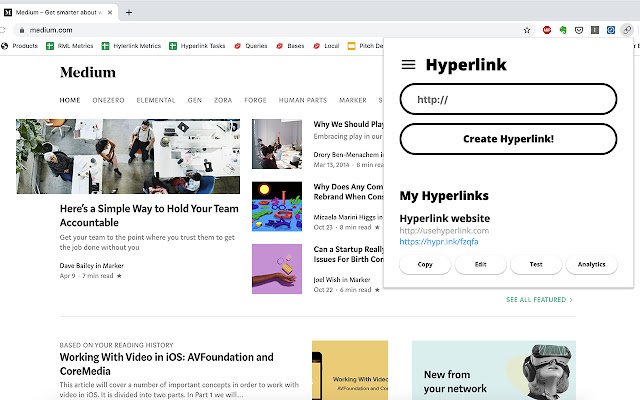640x400 pixels.
Task: Edit the Hyperlink website entry
Action: tap(480, 264)
